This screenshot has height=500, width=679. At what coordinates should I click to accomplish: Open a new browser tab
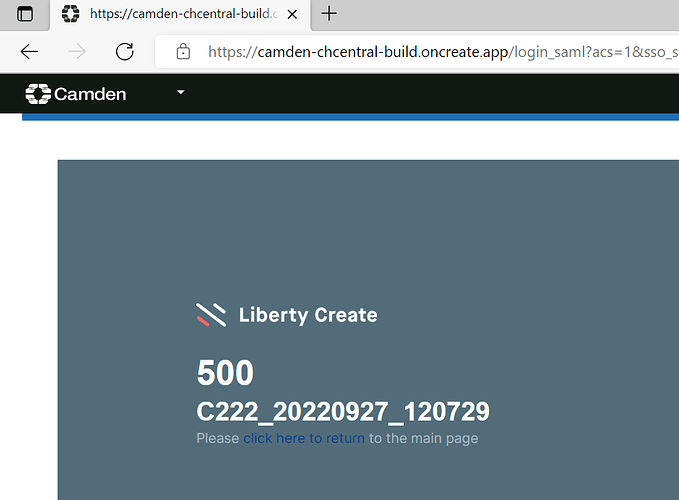[329, 13]
